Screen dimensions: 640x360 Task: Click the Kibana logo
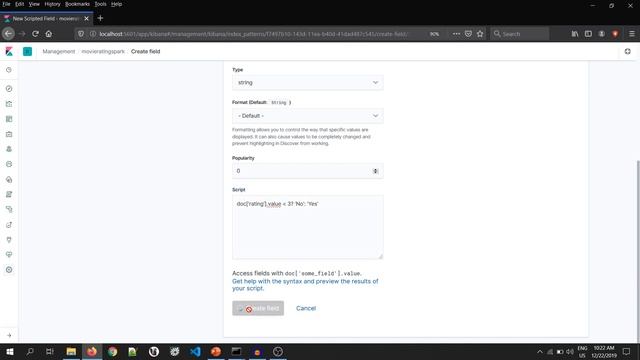point(9,51)
